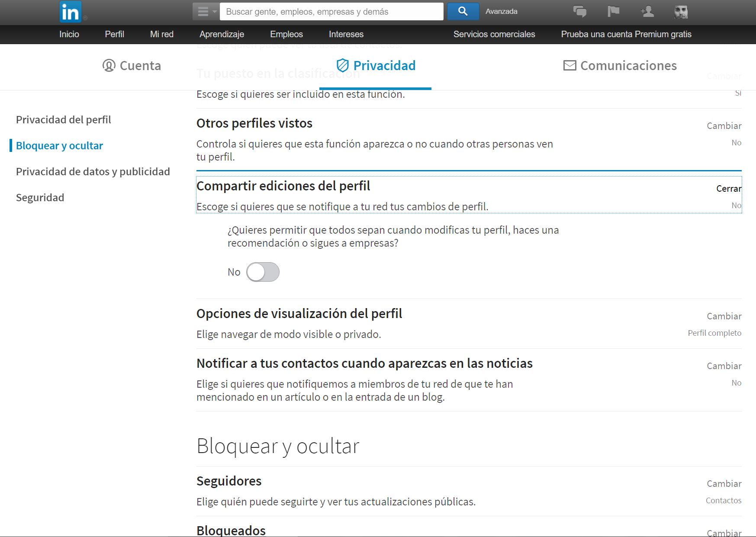756x537 pixels.
Task: Open the notifications flag icon
Action: [613, 11]
